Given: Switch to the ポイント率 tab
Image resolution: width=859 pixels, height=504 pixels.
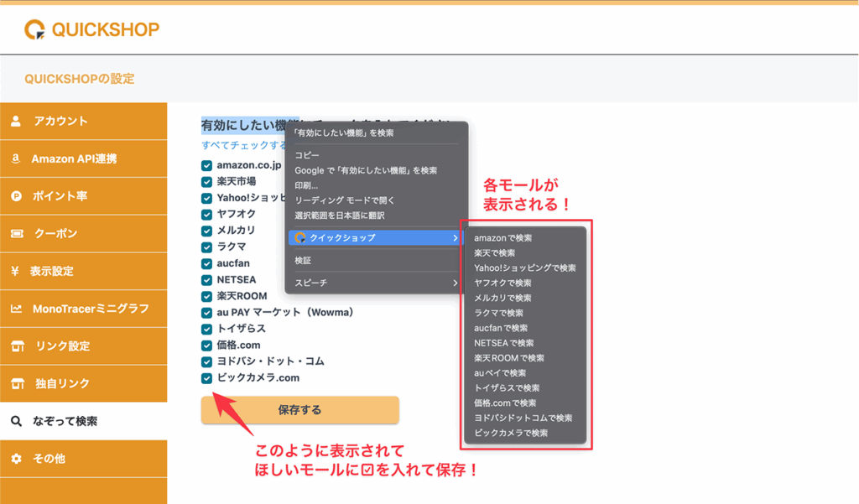Looking at the screenshot, I should click(83, 196).
